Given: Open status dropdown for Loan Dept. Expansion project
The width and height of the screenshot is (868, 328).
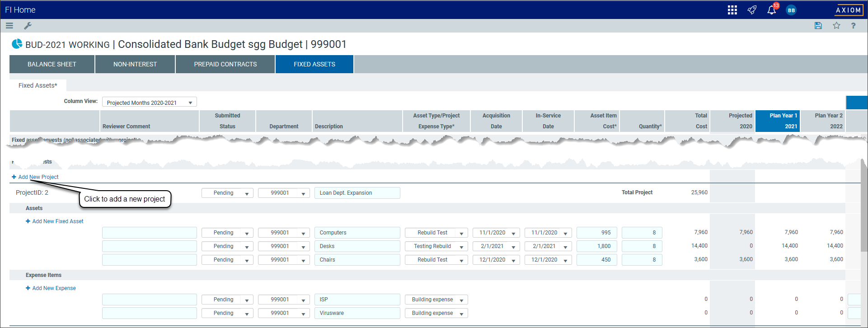Looking at the screenshot, I should coord(227,193).
